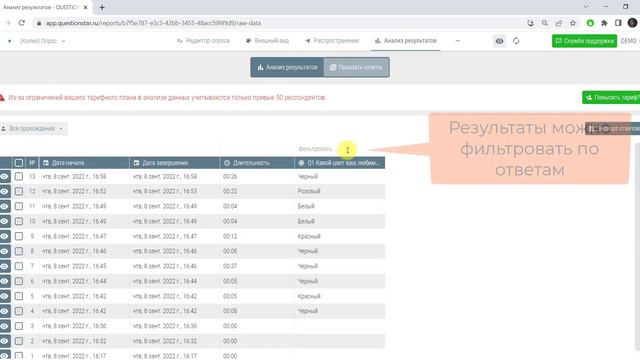View response number 13 with eye icon

pyautogui.click(x=4, y=176)
